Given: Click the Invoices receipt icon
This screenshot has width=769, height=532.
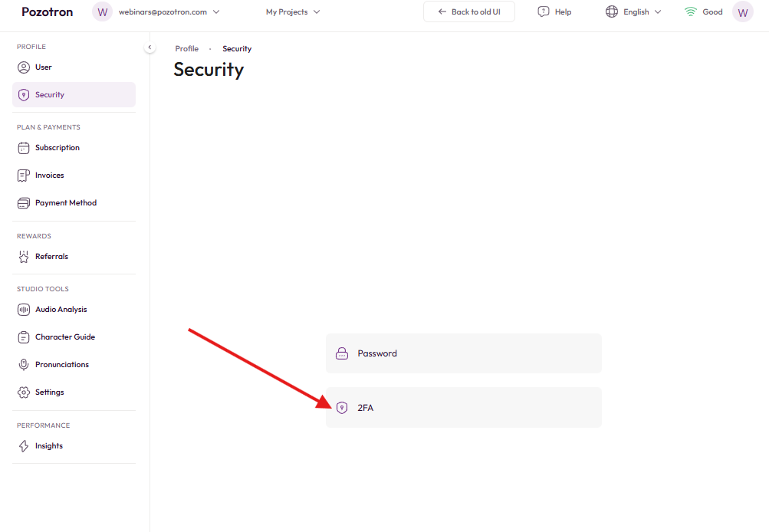Looking at the screenshot, I should coord(24,176).
